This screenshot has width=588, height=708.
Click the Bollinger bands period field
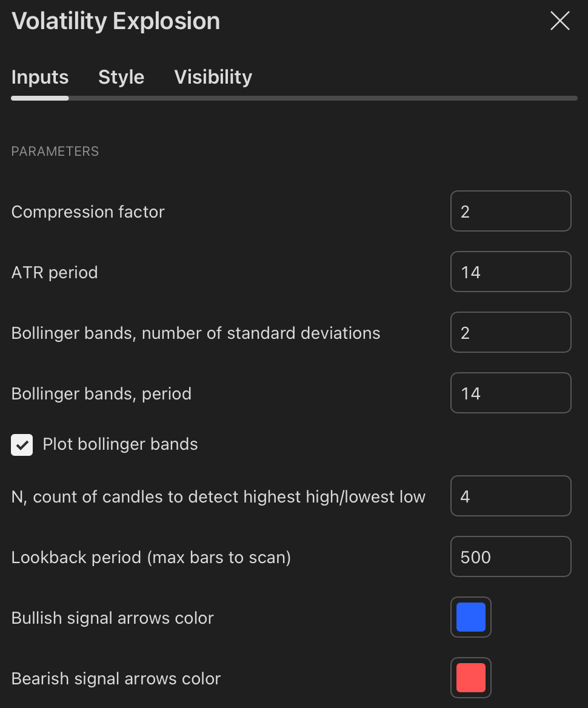(x=510, y=393)
